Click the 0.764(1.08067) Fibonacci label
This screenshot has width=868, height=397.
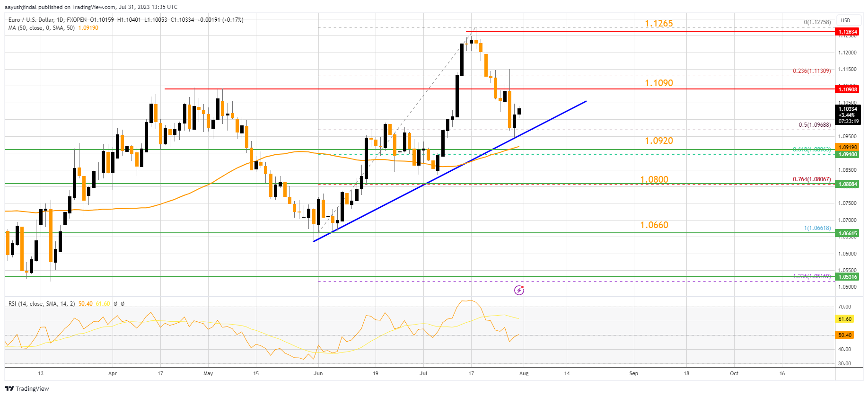point(812,179)
